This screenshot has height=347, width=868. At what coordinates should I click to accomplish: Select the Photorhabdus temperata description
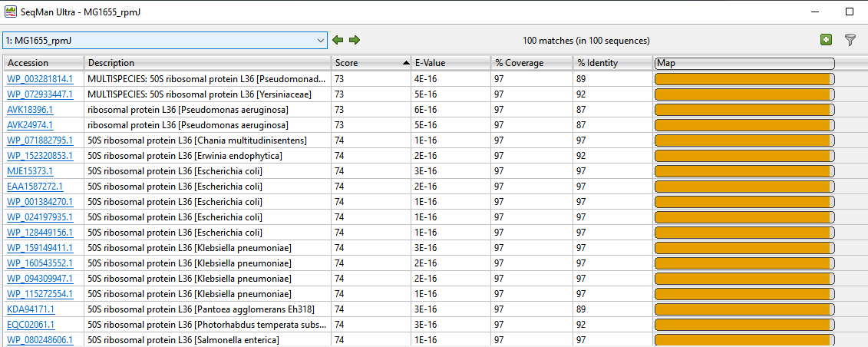click(207, 324)
